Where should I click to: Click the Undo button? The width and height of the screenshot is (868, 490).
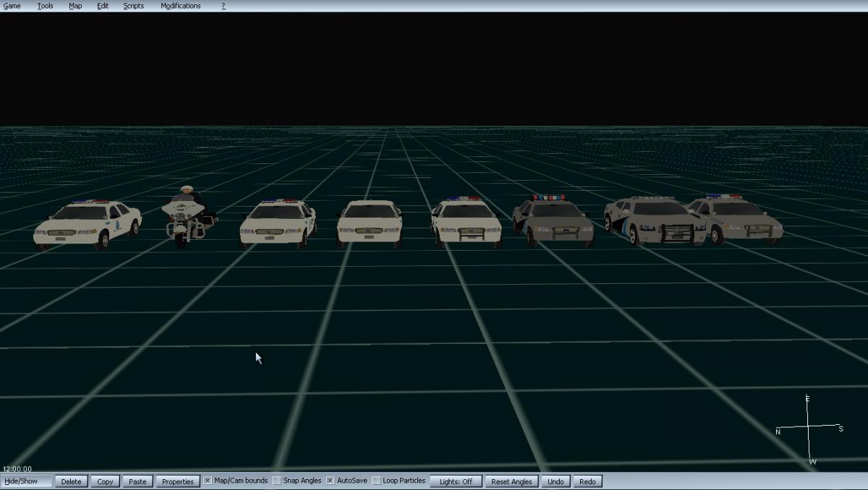556,481
